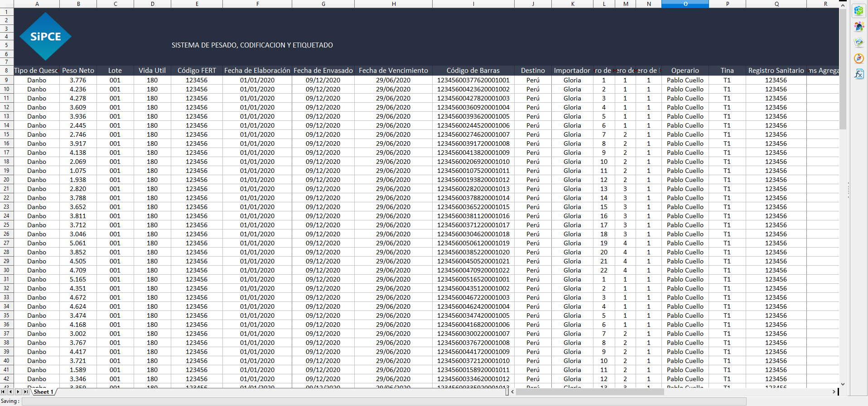Click the SiPCE diamond logo
The height and width of the screenshot is (406, 868).
point(45,37)
